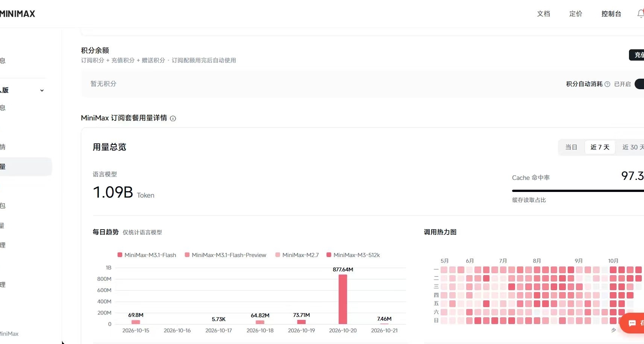The image size is (644, 344).
Task: Click the 64.82M value label
Action: tap(260, 315)
